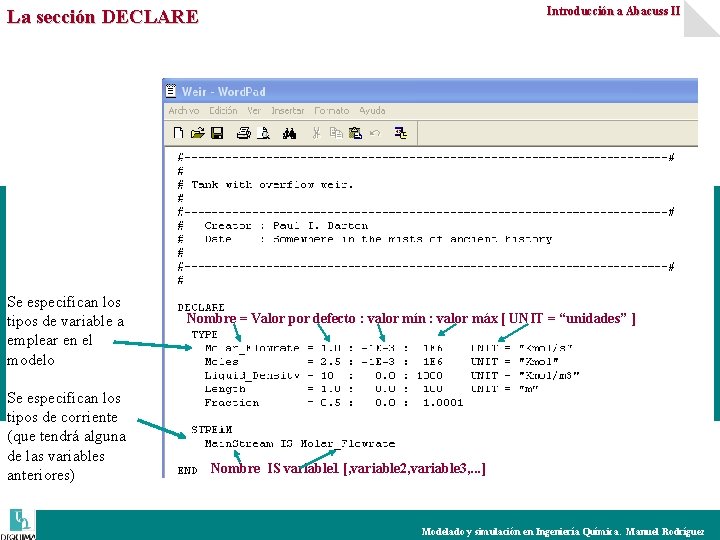The width and height of the screenshot is (720, 540).
Task: Click the DECLARE keyword in the document
Action: [x=201, y=307]
